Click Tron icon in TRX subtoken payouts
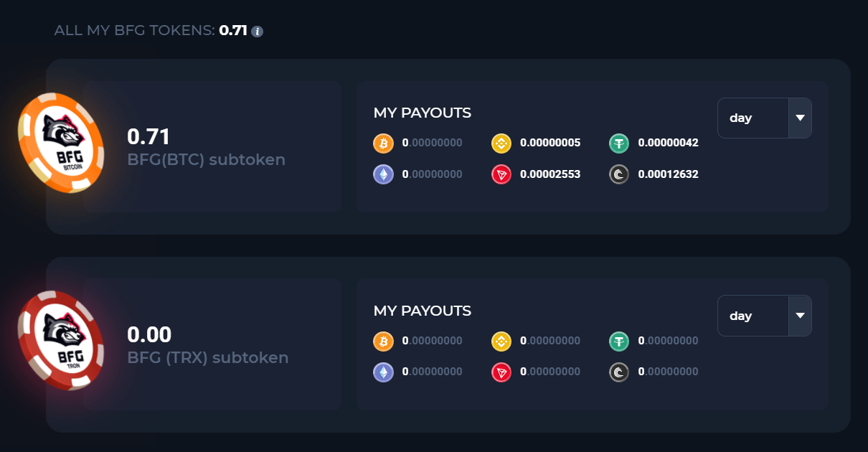 501,372
